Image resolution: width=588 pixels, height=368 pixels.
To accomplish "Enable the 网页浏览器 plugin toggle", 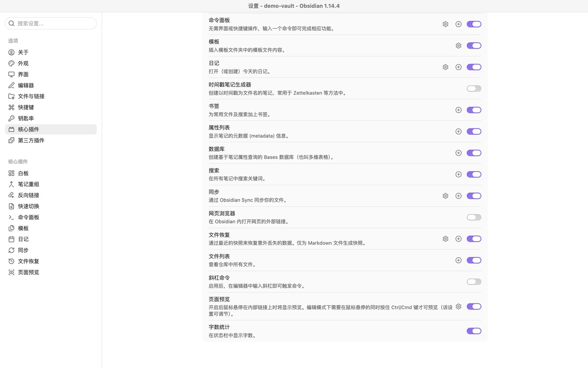I will (x=474, y=217).
